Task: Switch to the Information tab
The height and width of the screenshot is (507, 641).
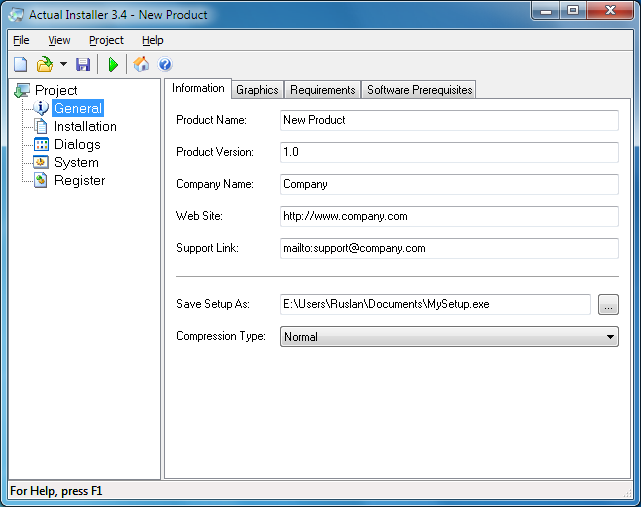Action: point(198,88)
